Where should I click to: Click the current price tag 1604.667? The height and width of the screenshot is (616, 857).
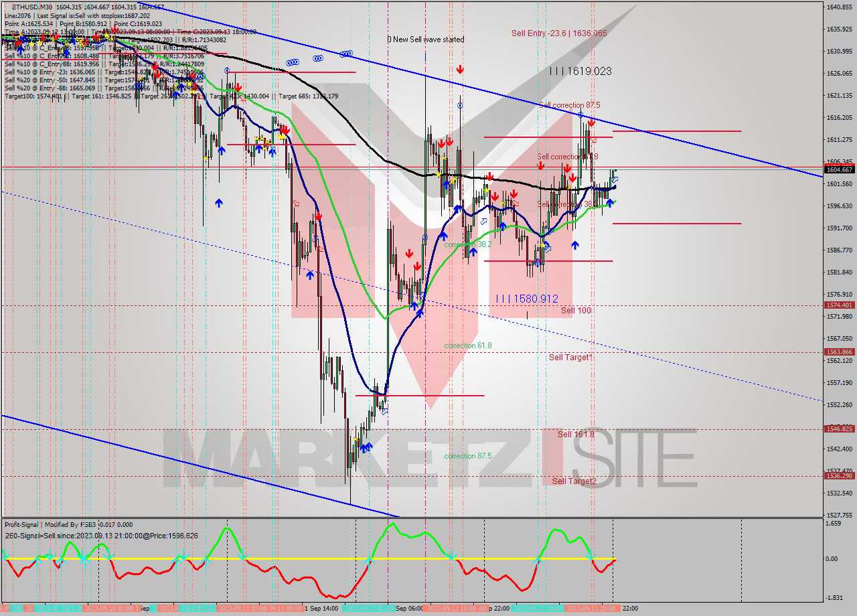pos(839,169)
